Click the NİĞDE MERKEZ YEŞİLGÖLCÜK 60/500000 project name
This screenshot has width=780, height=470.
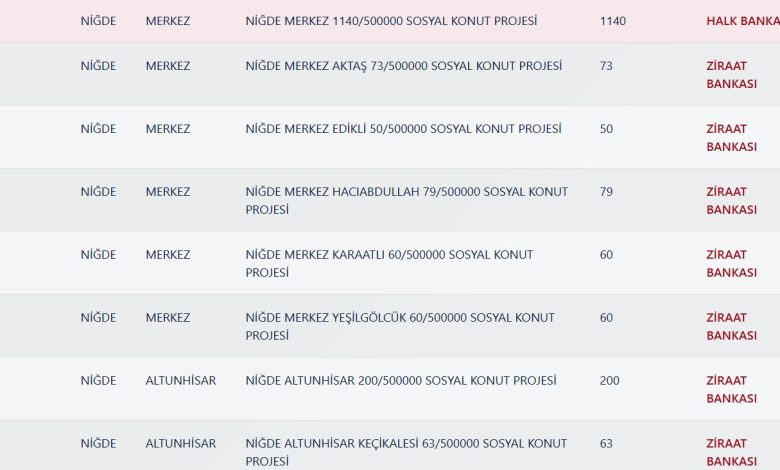point(400,327)
